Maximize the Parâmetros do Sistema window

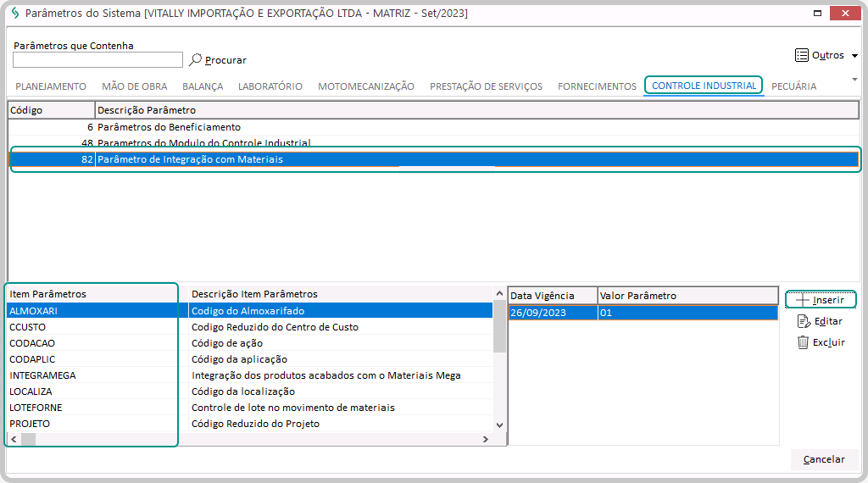coord(817,13)
